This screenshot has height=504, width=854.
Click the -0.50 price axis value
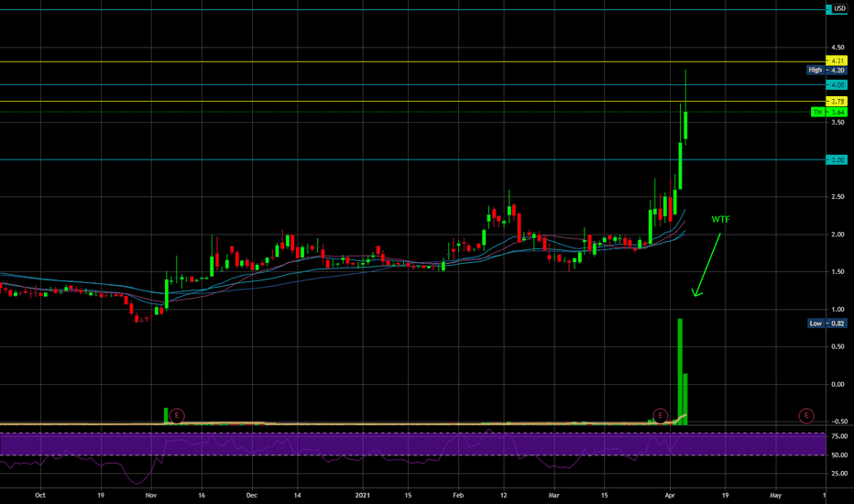coord(838,422)
